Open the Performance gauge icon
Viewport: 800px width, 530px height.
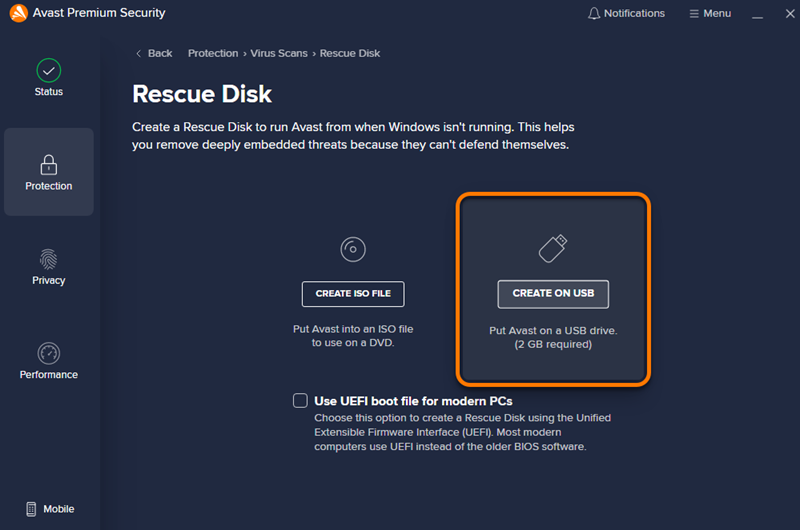48,353
